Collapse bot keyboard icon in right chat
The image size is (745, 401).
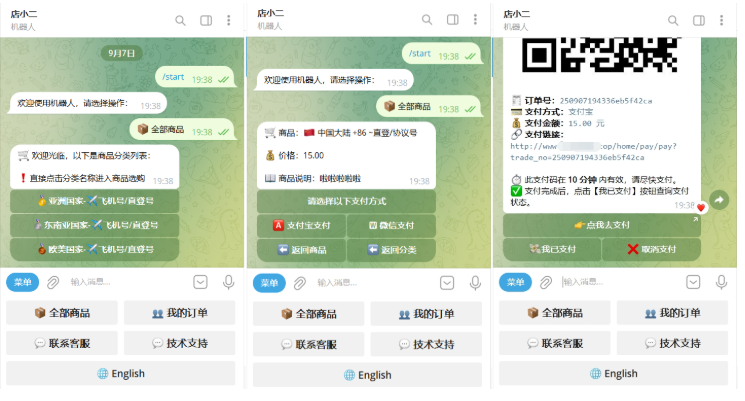(x=693, y=282)
